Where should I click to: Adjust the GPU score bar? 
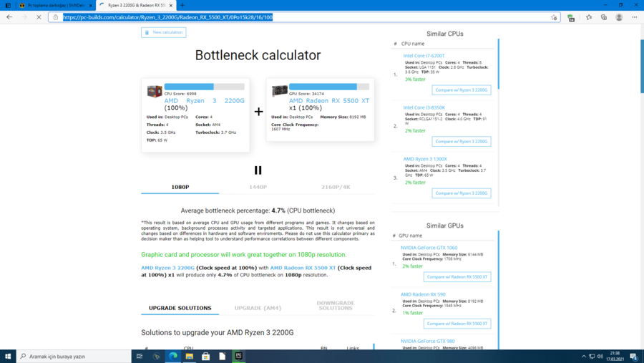pos(329,87)
